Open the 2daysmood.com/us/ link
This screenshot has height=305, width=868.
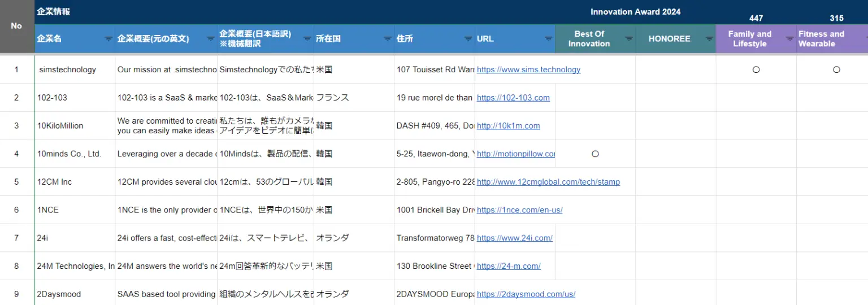(526, 294)
